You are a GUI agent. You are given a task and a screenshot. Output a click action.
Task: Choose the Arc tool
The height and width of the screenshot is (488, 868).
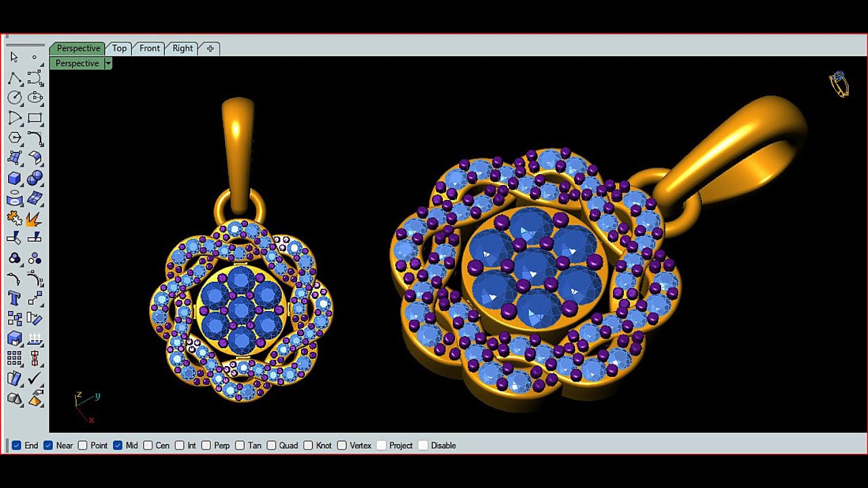(x=14, y=118)
